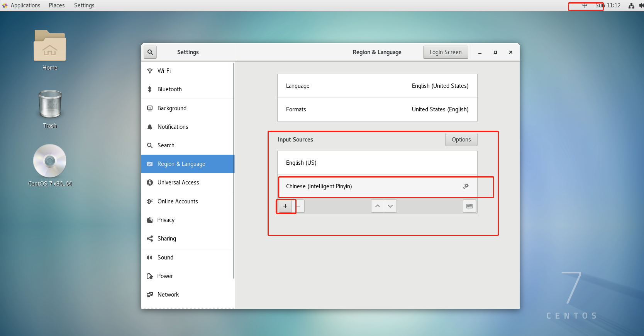Open the Wi-Fi settings panel
This screenshot has width=644, height=336.
(188, 71)
